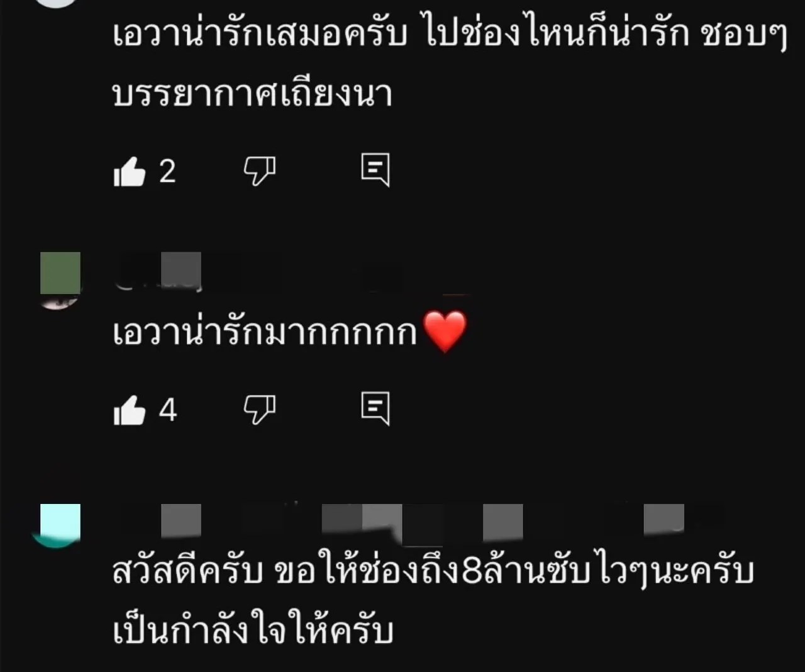Reply to the เอวาน่ารักมากกกกกก comment
The image size is (805, 672).
tap(375, 409)
